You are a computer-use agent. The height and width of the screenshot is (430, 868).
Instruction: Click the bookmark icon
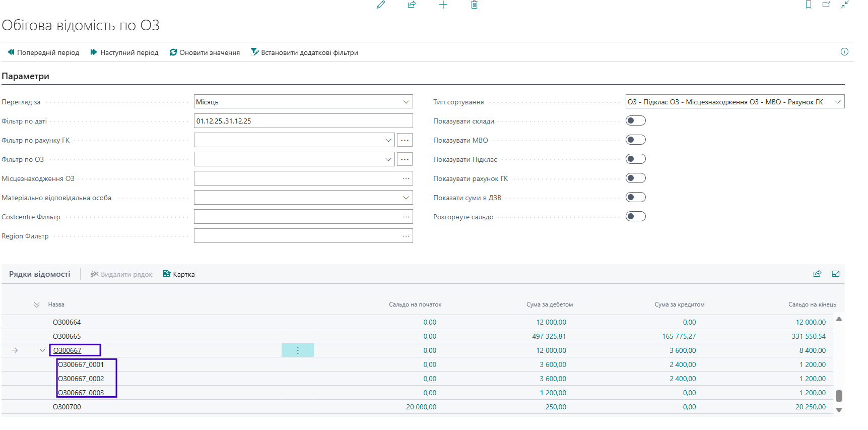tap(808, 5)
